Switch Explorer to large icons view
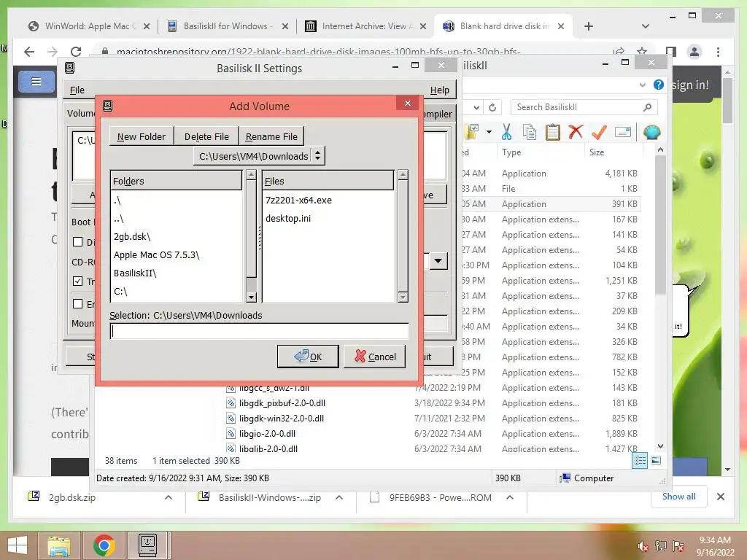747x560 pixels. click(x=656, y=460)
